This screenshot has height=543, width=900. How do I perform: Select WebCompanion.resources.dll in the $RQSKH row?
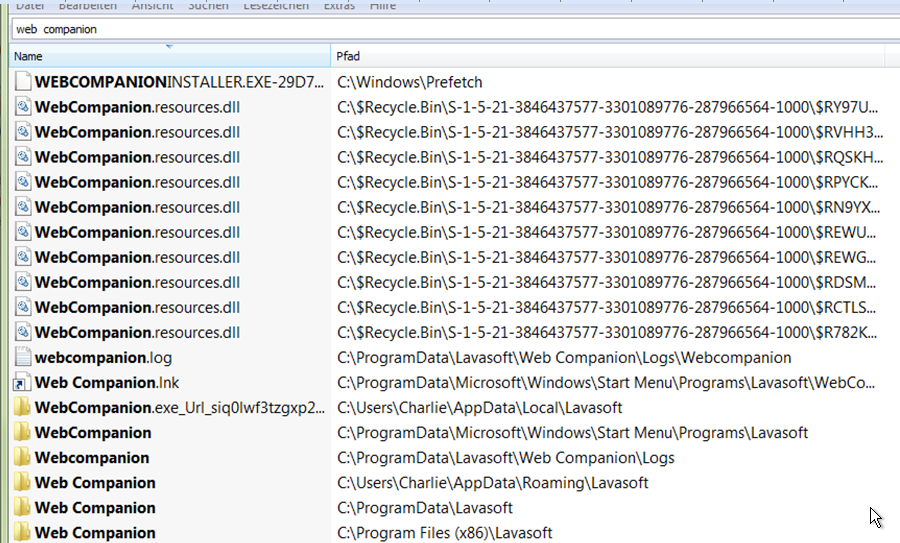coord(137,157)
